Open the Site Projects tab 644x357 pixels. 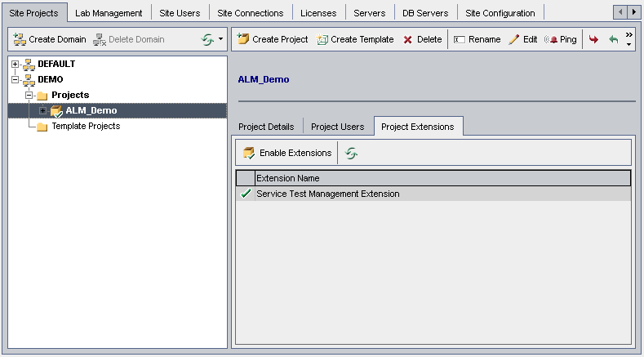click(x=33, y=13)
